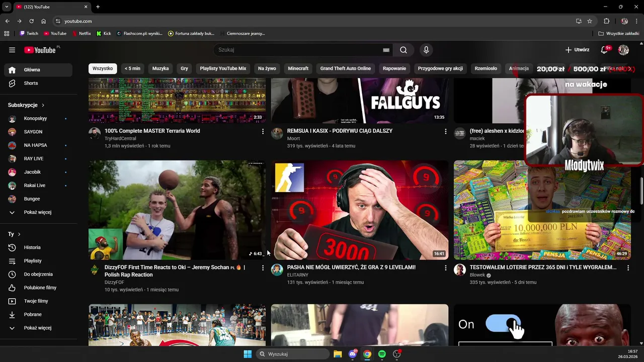
Task: Open Wszystkie zakładki folder
Action: tap(619, 33)
